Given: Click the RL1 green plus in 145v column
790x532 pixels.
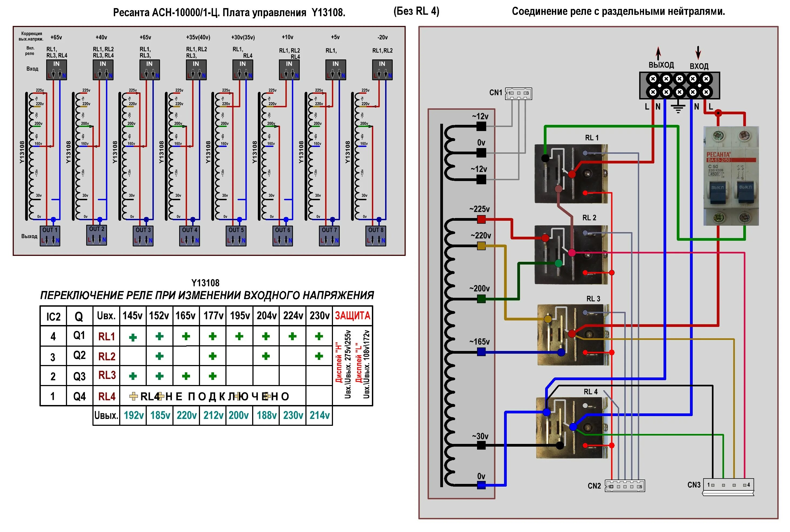Looking at the screenshot, I should click(133, 337).
